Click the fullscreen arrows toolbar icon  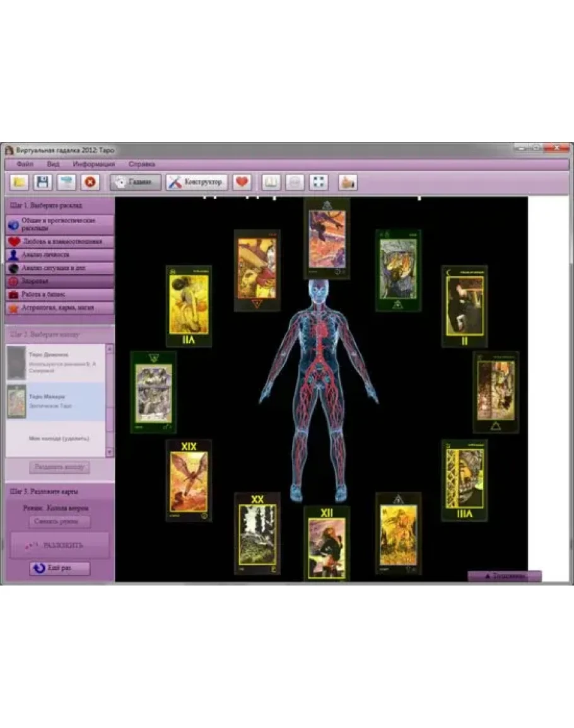point(319,182)
